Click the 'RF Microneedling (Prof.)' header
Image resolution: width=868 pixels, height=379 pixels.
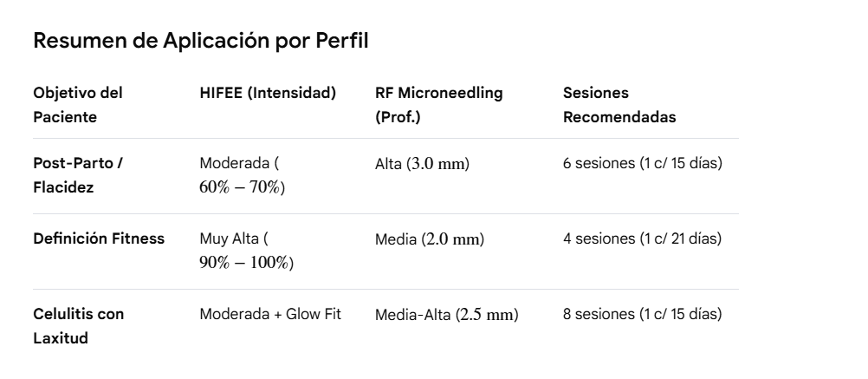[x=439, y=105]
